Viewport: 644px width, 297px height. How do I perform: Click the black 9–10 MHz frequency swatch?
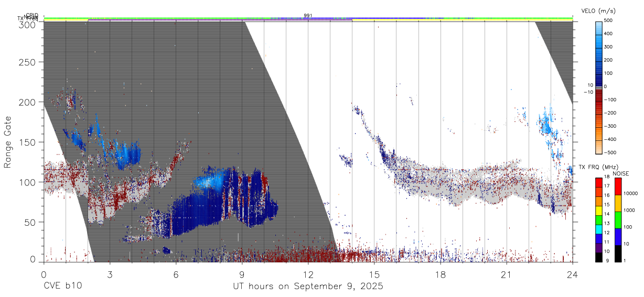(599, 257)
